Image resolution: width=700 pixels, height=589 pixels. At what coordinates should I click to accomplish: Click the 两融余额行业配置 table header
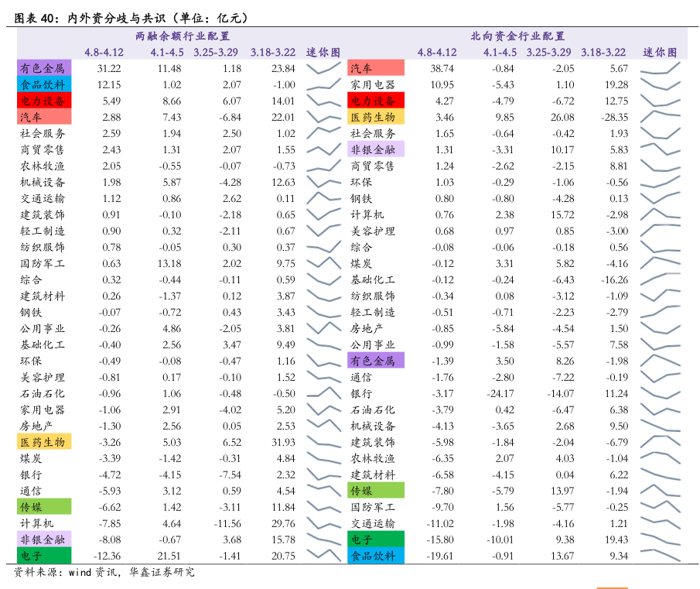pyautogui.click(x=182, y=36)
